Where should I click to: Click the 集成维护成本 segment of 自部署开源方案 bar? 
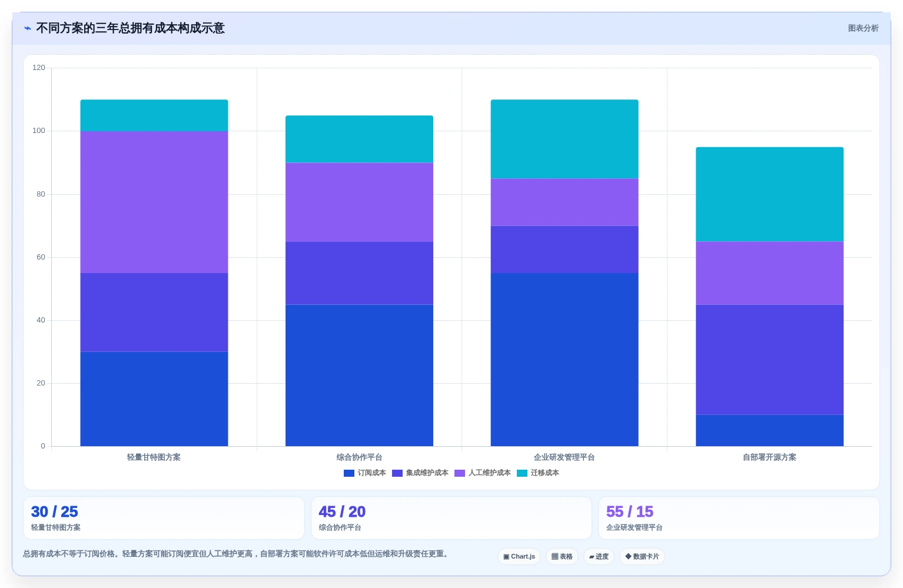click(x=769, y=360)
